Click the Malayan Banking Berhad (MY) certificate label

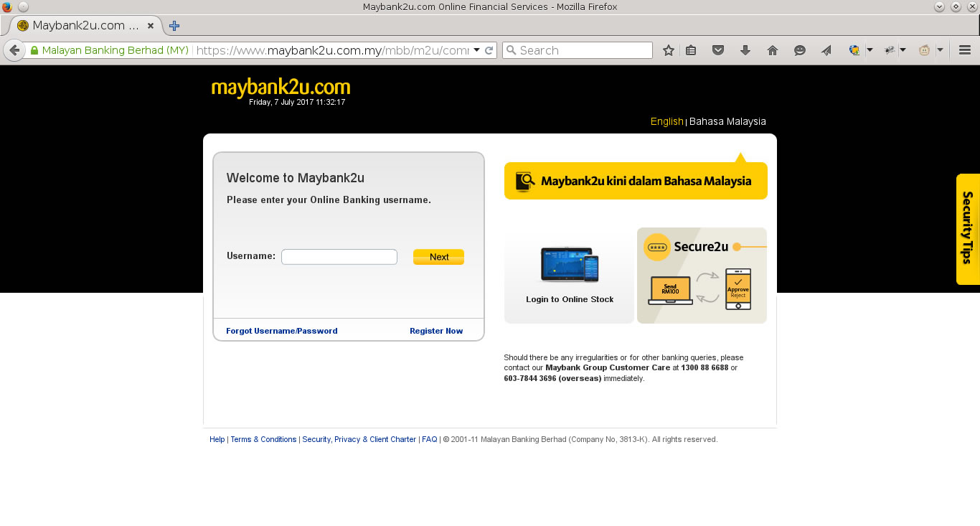pos(115,51)
